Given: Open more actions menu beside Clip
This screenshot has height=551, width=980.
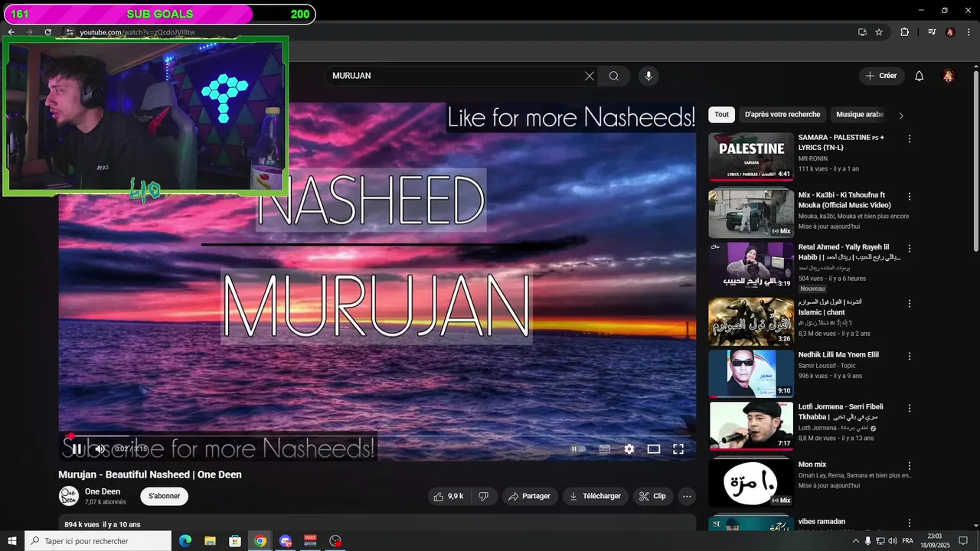Looking at the screenshot, I should (x=687, y=496).
